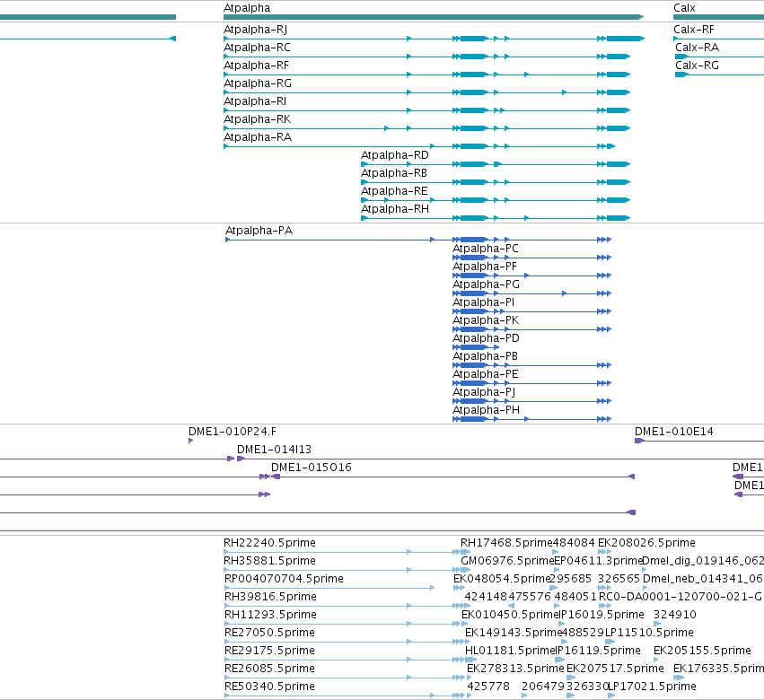Select protein Atpalpha-PJ
Viewport: 764px width, 700px height.
point(484,392)
